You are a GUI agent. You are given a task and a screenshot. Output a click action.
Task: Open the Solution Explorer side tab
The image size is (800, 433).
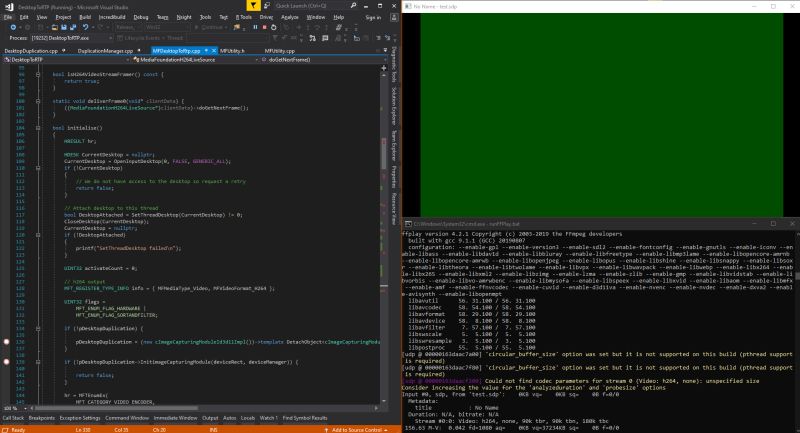pos(394,106)
